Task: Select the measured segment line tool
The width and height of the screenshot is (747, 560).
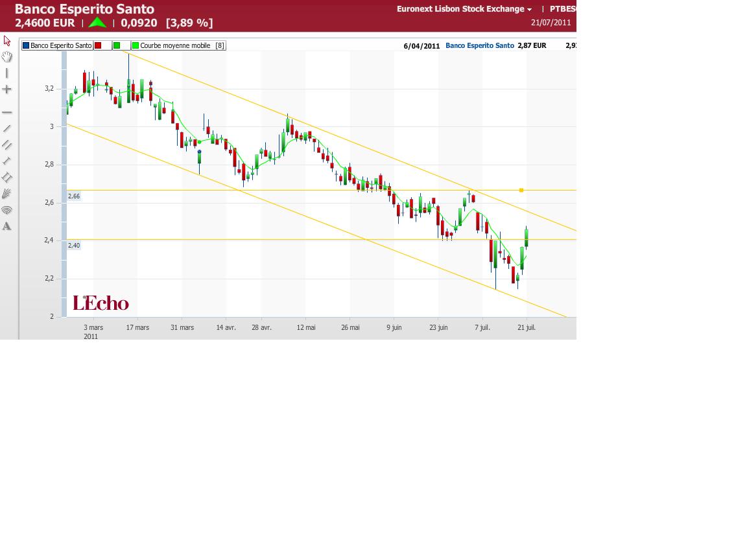Action: click(x=6, y=161)
